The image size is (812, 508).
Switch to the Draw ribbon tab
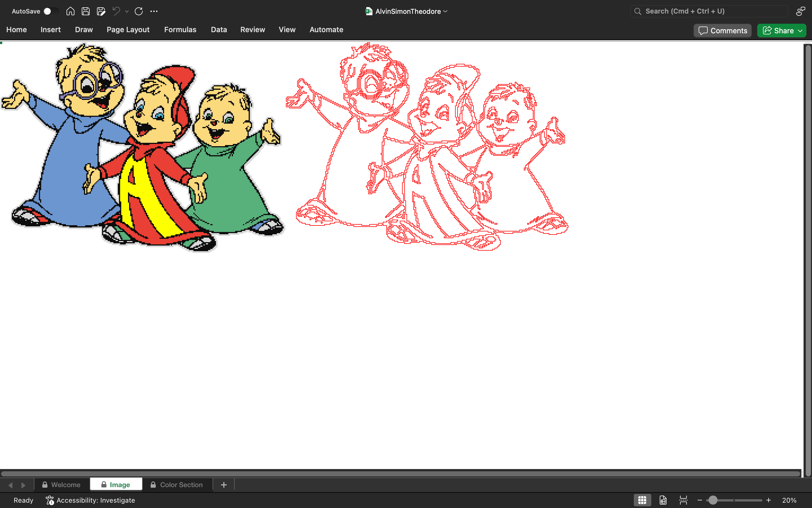coord(84,30)
